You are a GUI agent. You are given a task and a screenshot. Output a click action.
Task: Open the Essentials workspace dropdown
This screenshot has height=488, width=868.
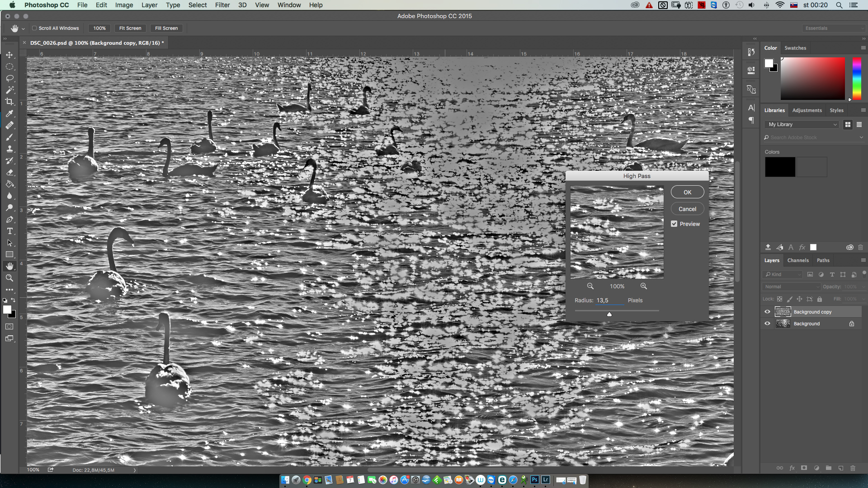[833, 28]
